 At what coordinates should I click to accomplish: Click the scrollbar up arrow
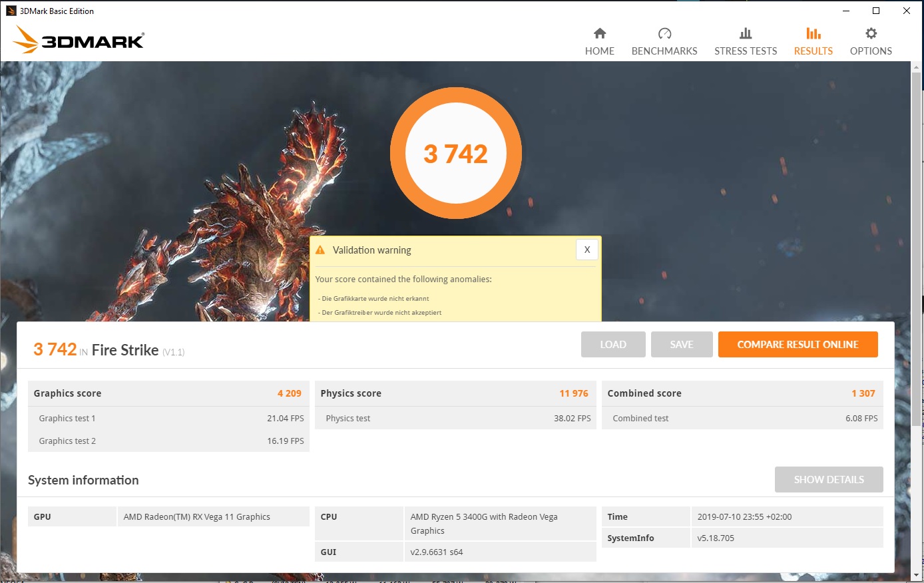click(916, 67)
